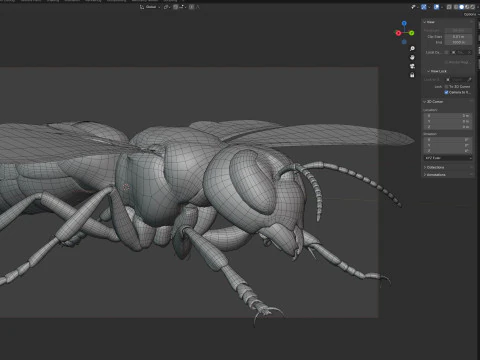Toggle the show overlays button

pos(436,7)
